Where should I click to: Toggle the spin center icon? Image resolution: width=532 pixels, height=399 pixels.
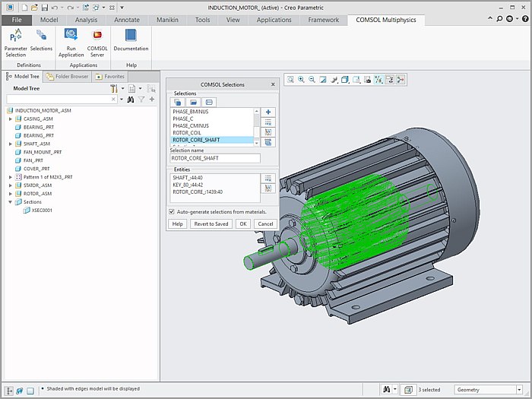401,79
